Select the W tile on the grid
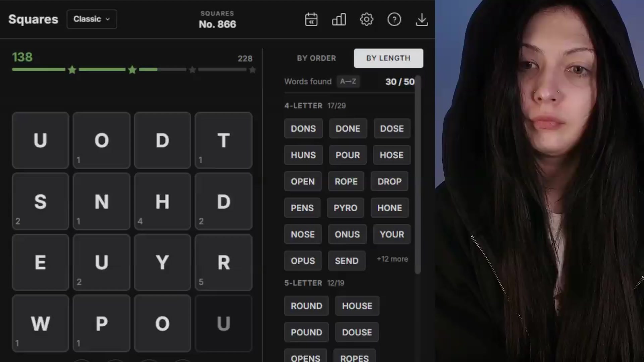The image size is (644, 362). [x=41, y=323]
